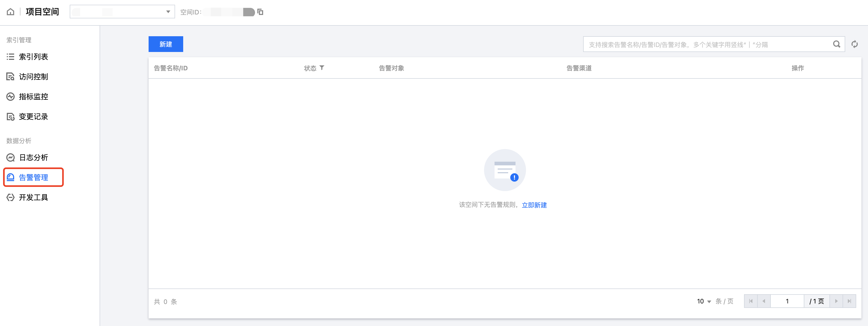Go to the previous page arrow

(x=764, y=301)
